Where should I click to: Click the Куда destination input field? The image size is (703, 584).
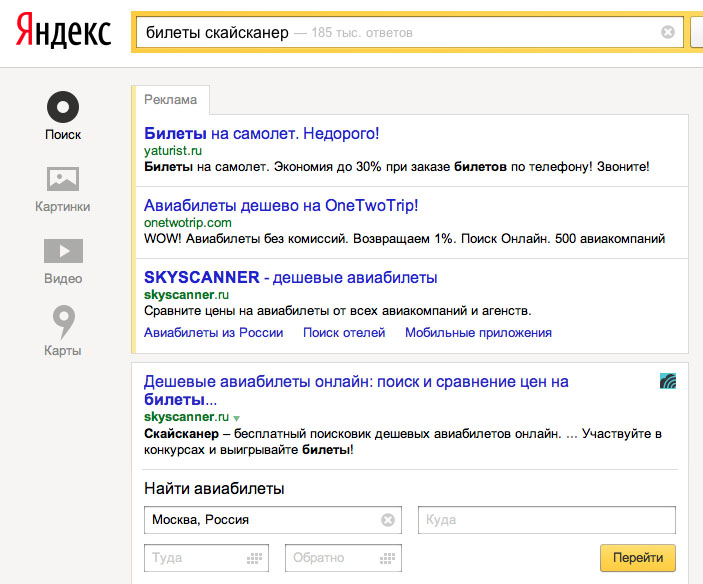pyautogui.click(x=547, y=520)
